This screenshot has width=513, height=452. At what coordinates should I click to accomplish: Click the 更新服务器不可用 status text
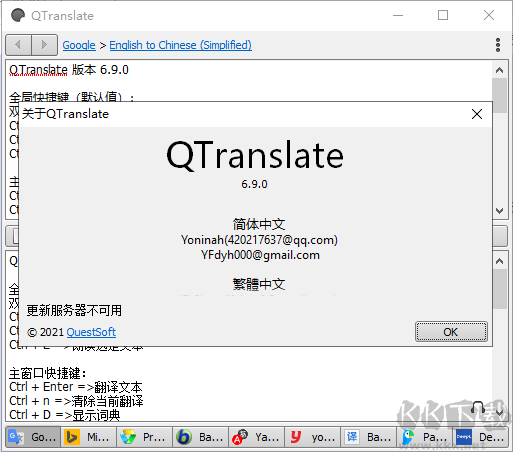[74, 311]
